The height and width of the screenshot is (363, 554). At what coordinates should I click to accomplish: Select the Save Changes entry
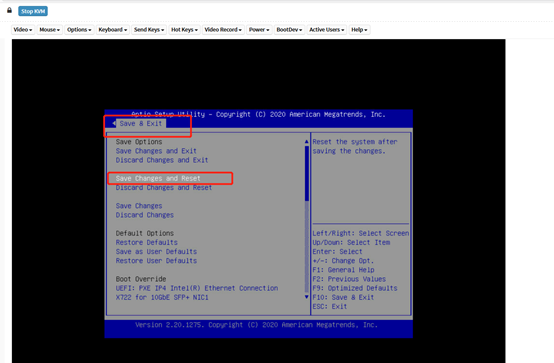(139, 206)
